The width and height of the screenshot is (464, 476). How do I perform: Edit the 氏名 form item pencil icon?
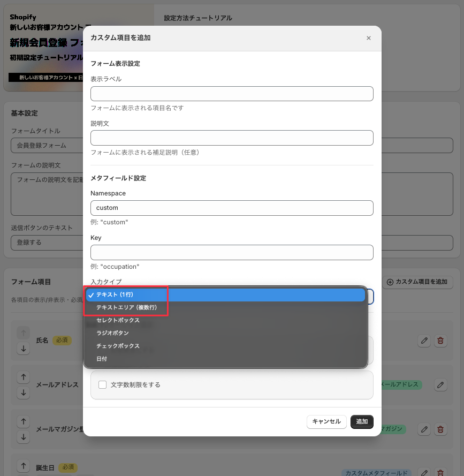pyautogui.click(x=424, y=341)
